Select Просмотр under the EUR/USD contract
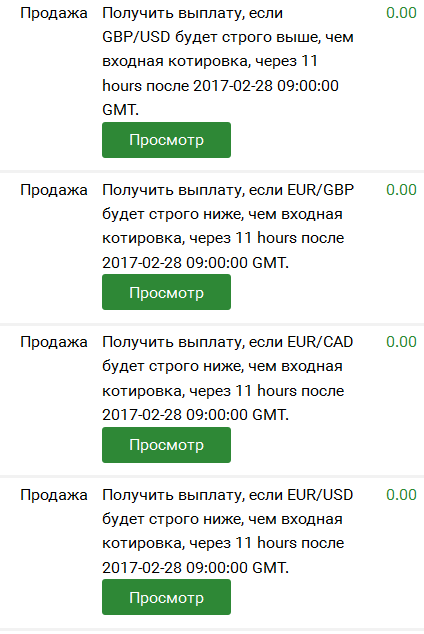 click(x=166, y=597)
